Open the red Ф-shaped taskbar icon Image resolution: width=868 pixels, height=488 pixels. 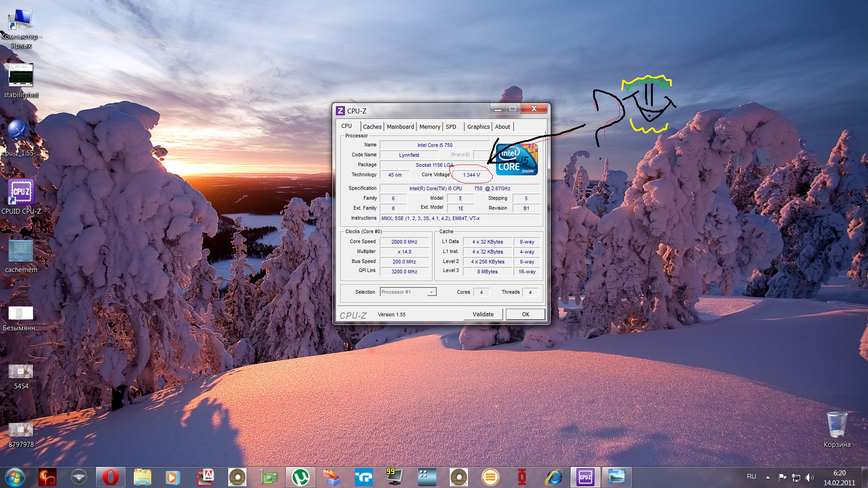pos(522,477)
